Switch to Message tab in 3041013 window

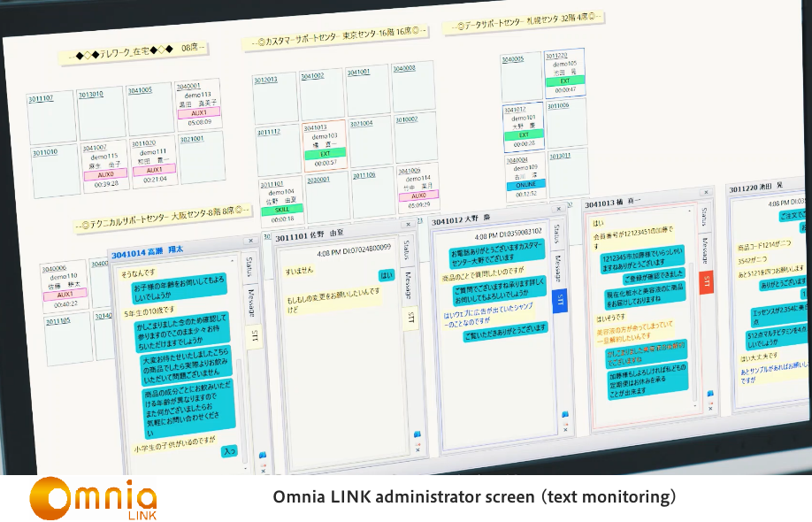click(705, 250)
